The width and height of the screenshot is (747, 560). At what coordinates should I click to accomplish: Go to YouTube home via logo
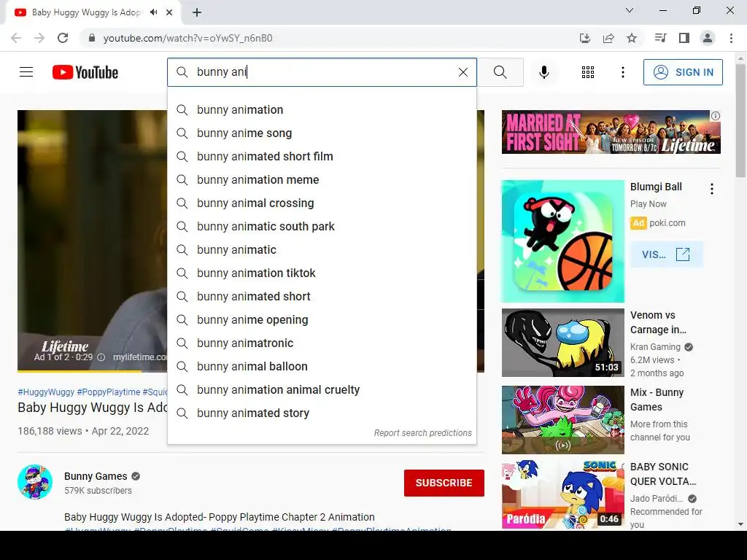click(x=85, y=72)
